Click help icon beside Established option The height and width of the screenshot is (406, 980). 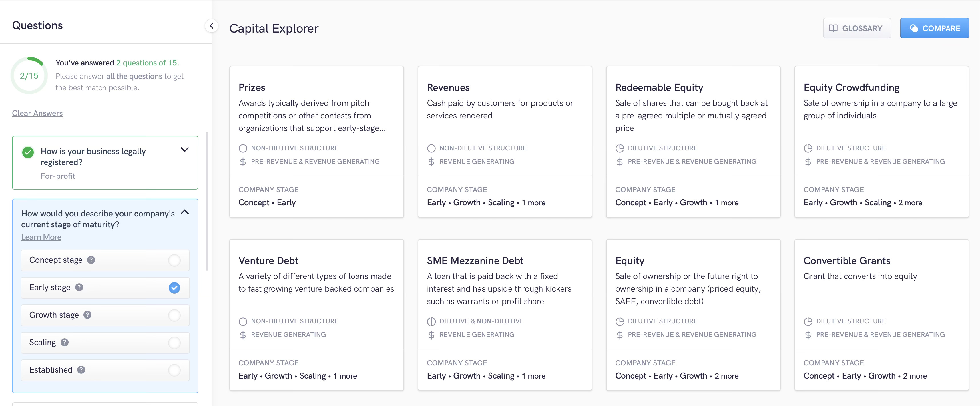(81, 369)
